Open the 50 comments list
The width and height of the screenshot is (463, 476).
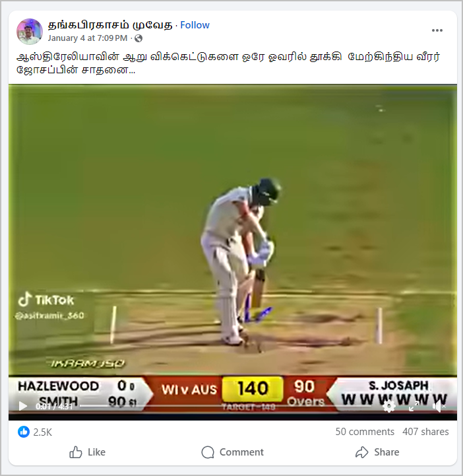coord(365,432)
